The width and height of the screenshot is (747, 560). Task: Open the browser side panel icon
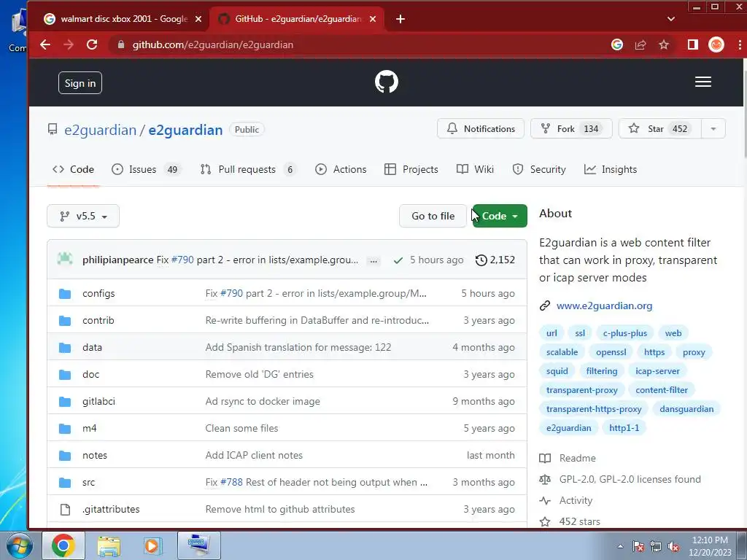coord(693,44)
